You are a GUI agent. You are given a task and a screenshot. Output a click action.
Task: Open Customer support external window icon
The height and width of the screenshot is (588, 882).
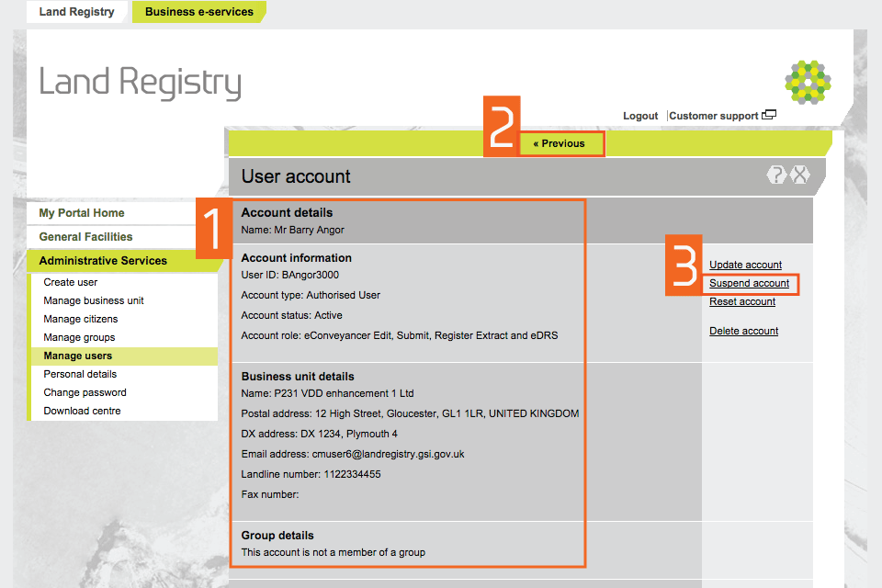tap(769, 115)
